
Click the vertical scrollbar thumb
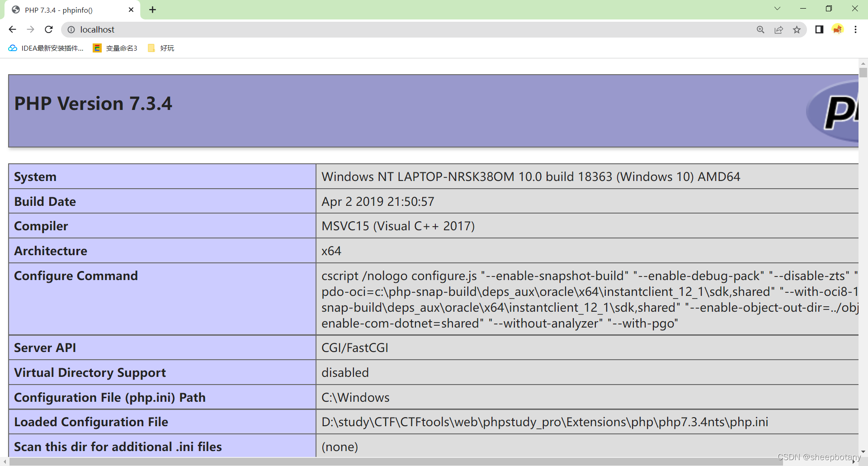863,73
